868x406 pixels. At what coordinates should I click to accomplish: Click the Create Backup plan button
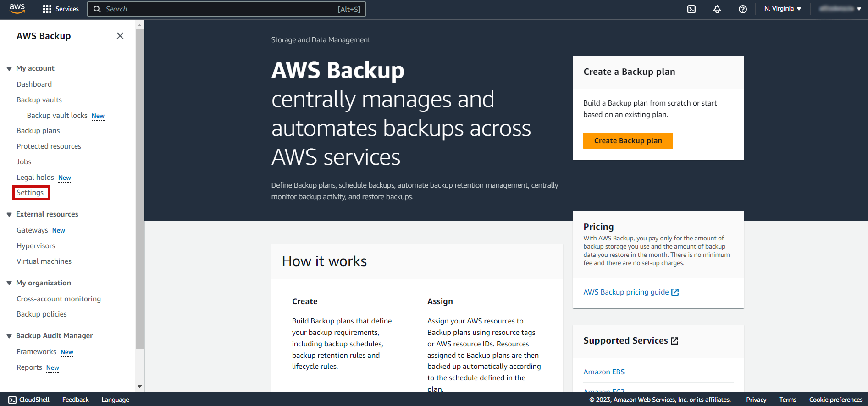pos(628,141)
